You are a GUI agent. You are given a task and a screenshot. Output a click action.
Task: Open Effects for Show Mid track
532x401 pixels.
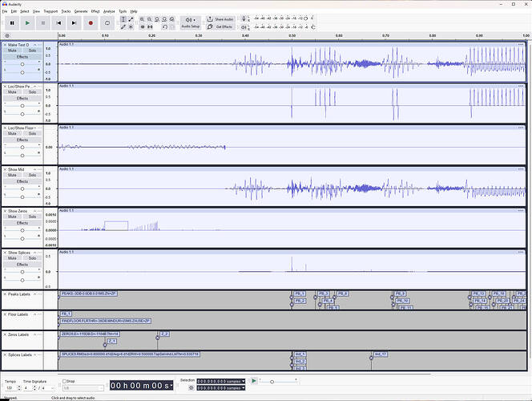(22, 181)
